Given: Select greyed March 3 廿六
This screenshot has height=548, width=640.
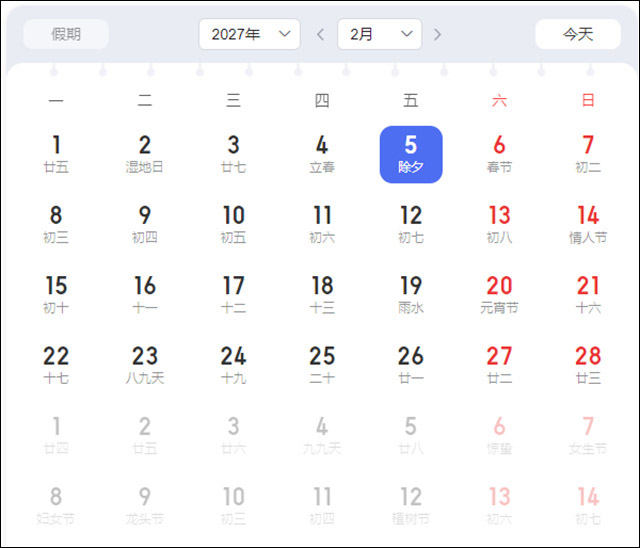Looking at the screenshot, I should [x=233, y=437].
